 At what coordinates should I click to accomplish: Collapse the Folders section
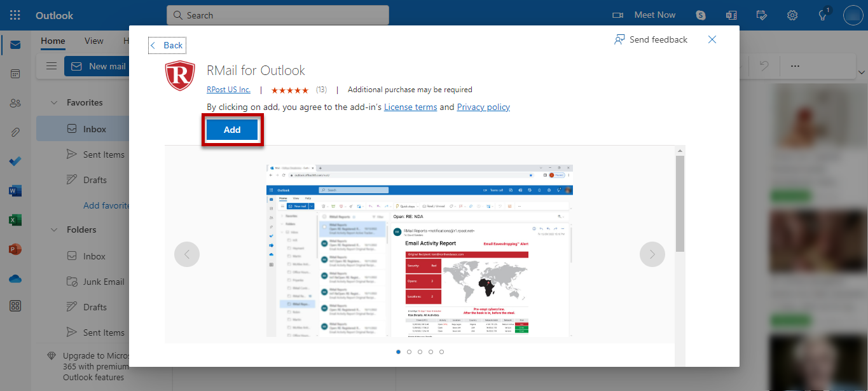tap(53, 230)
